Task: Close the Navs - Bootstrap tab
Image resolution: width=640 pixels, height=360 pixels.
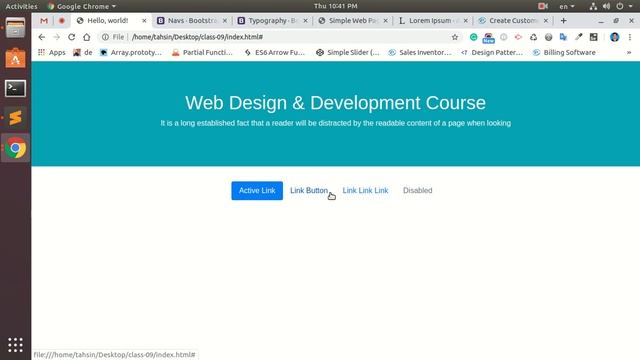Action: 225,20
